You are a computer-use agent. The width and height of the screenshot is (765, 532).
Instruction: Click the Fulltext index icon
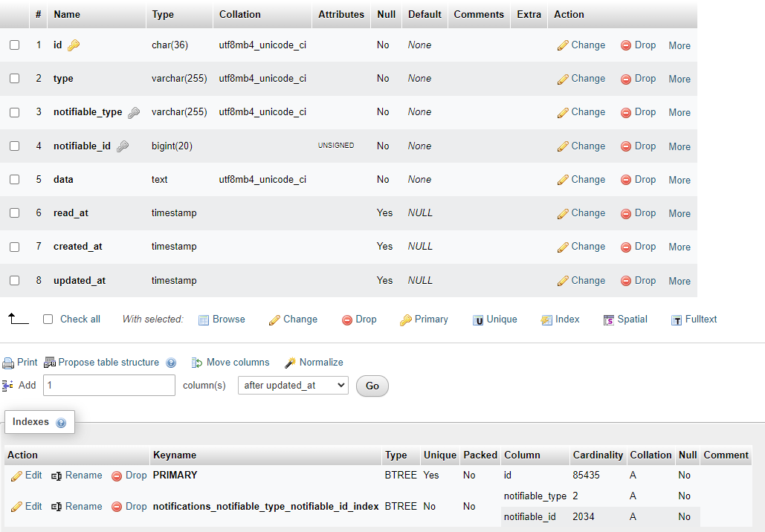[694, 319]
